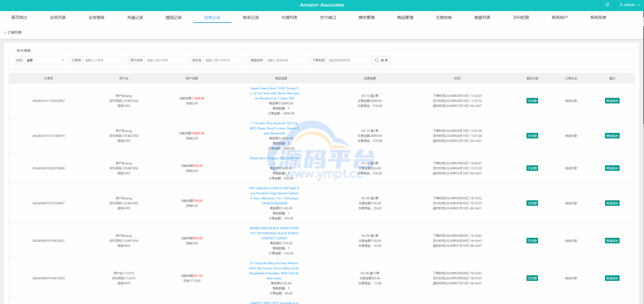Click order number UB2404091919528697
644x304 pixels.
[x=49, y=203]
